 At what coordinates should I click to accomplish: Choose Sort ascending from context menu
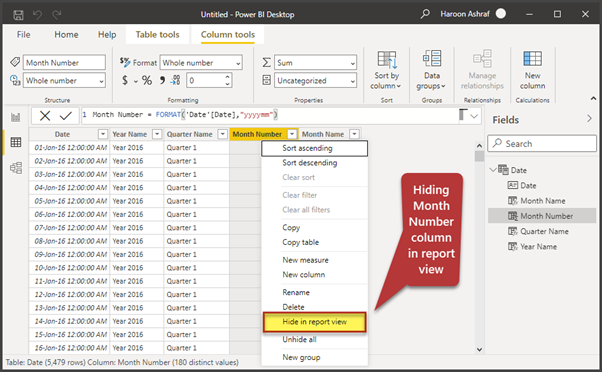coord(314,148)
